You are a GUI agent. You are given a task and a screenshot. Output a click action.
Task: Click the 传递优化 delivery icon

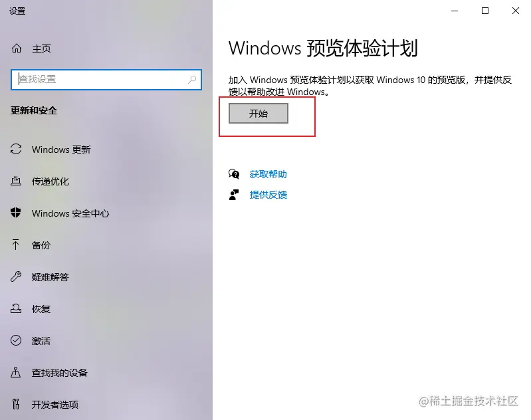click(x=16, y=181)
